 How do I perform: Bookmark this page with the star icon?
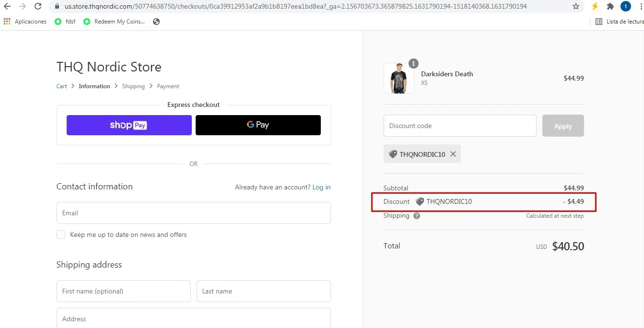[575, 6]
